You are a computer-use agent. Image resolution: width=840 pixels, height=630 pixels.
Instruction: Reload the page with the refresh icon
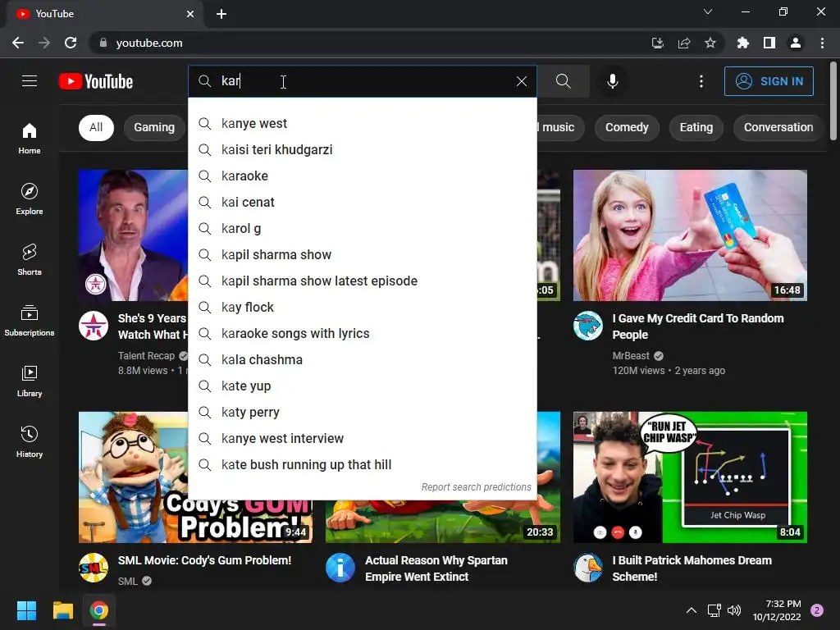(x=71, y=43)
